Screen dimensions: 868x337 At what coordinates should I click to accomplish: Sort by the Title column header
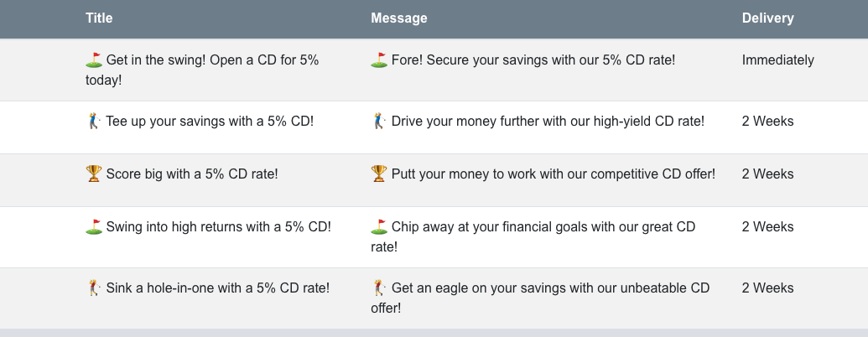coord(99,18)
